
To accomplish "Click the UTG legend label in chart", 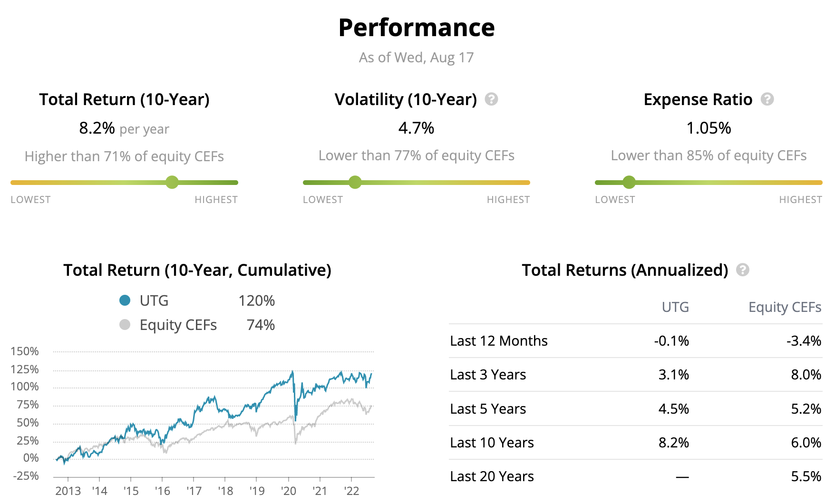I will [x=154, y=300].
